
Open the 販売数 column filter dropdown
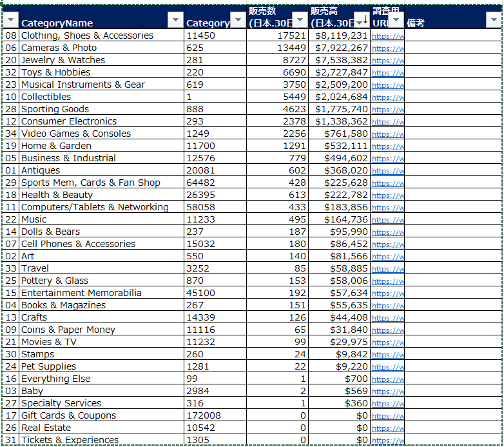pyautogui.click(x=300, y=20)
